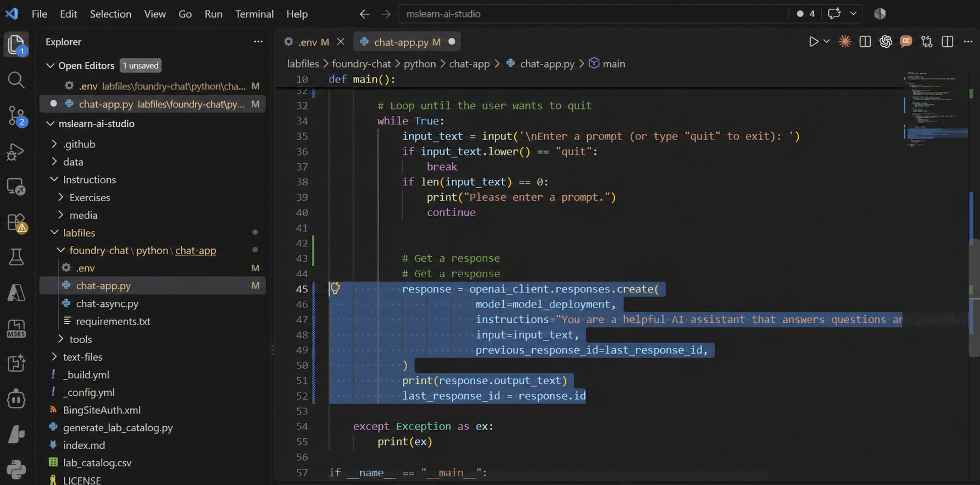Click the foundry-chat breadcrumb

point(361,64)
